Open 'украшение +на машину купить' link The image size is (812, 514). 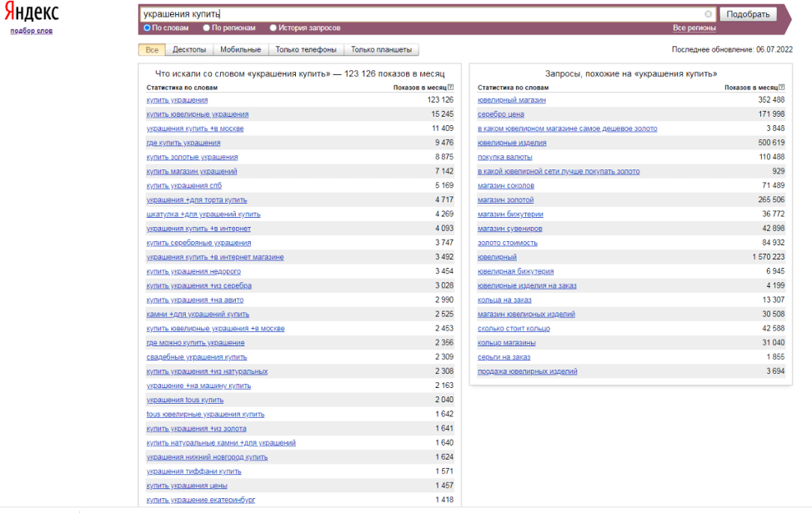click(198, 386)
